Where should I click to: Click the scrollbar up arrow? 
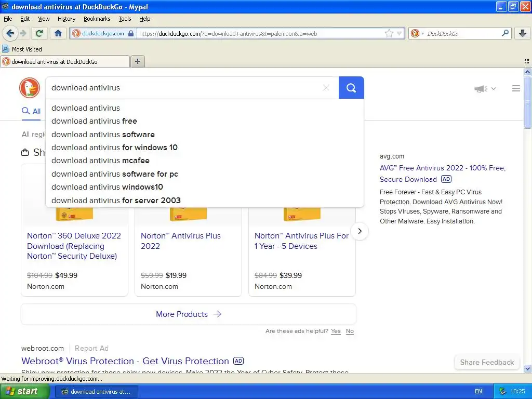click(527, 72)
